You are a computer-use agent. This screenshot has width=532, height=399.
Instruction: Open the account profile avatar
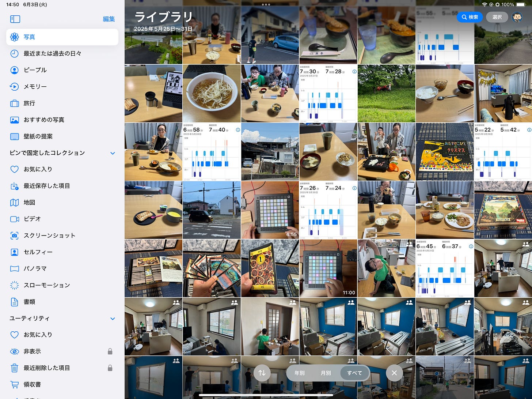tap(517, 17)
